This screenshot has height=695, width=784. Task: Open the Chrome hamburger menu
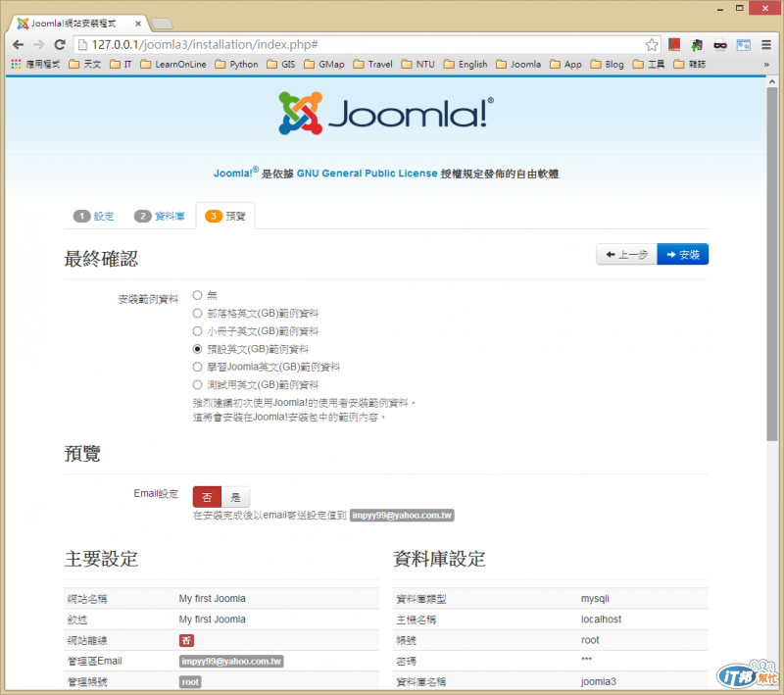click(766, 45)
